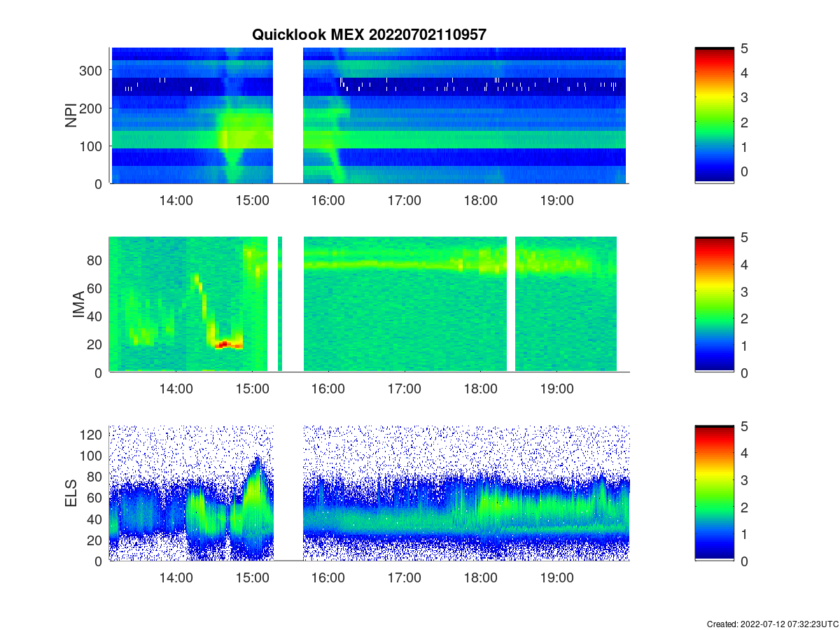Click the "14:00" time label under the NPI panel

(176, 200)
